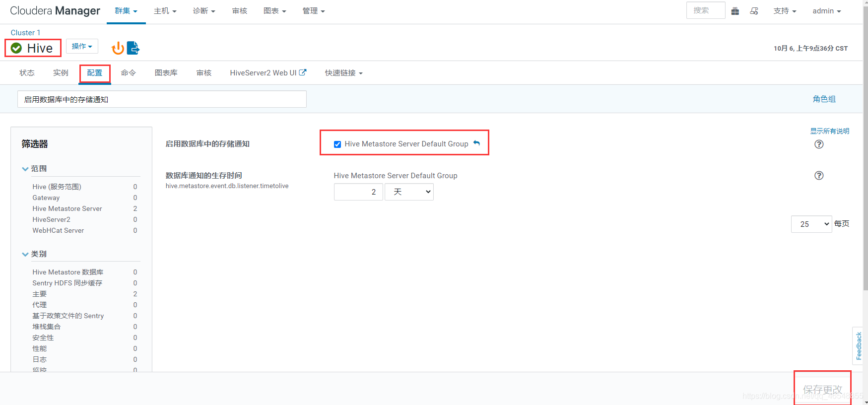
Task: Filter by Sentry HDFS 同步缓存 category
Action: [67, 283]
